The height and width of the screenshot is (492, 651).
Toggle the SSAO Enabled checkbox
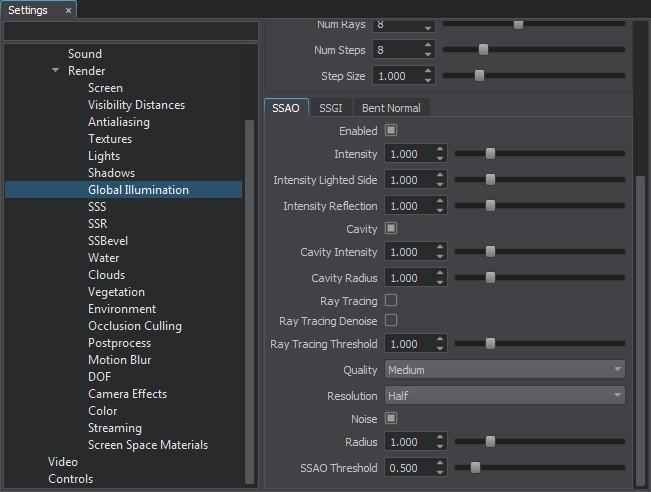391,130
